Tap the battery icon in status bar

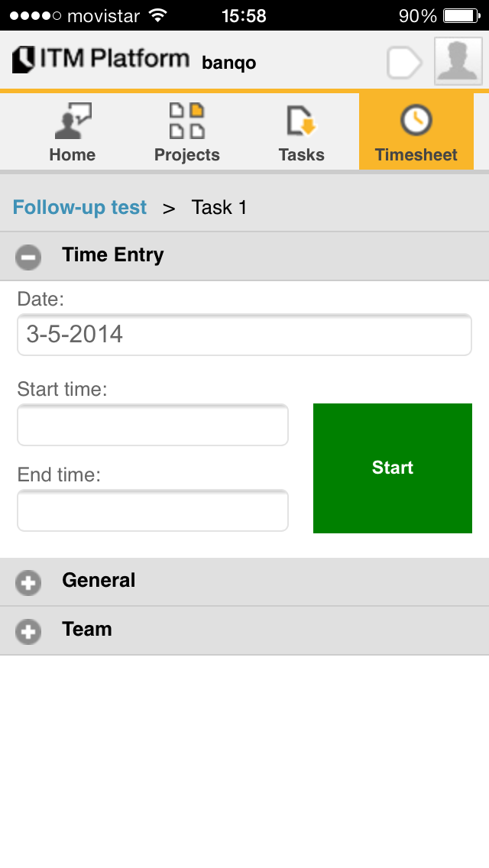(x=461, y=15)
